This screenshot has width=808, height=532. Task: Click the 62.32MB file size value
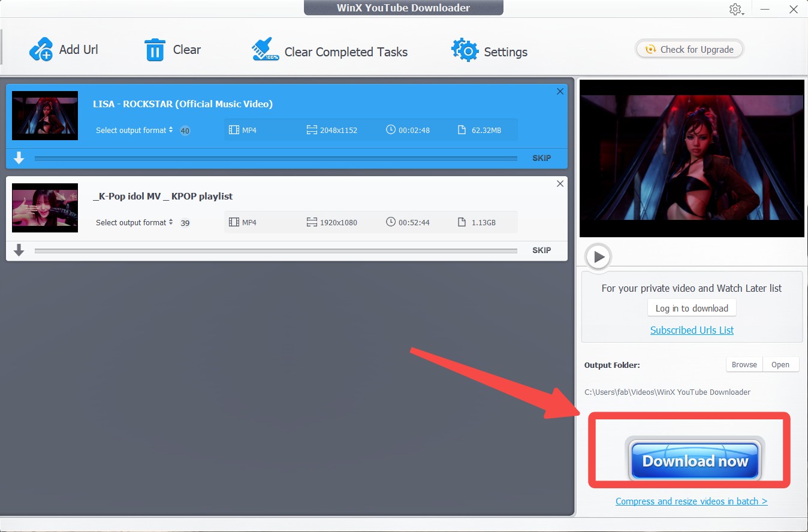click(x=486, y=130)
